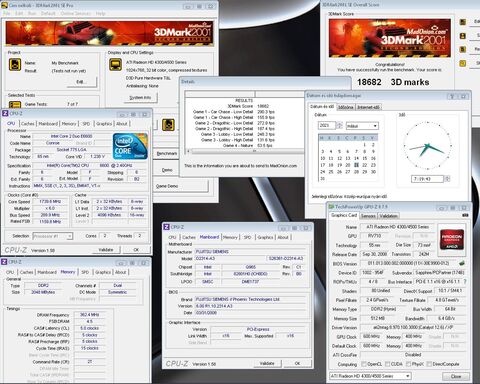Click the year 2021 spinner arrows
The width and height of the screenshot is (480, 384).
tap(339, 126)
